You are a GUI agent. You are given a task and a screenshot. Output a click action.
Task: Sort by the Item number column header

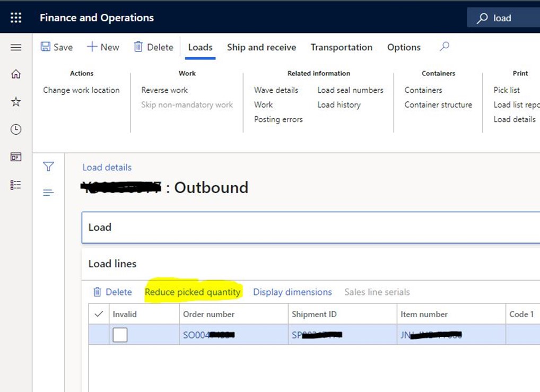point(451,314)
